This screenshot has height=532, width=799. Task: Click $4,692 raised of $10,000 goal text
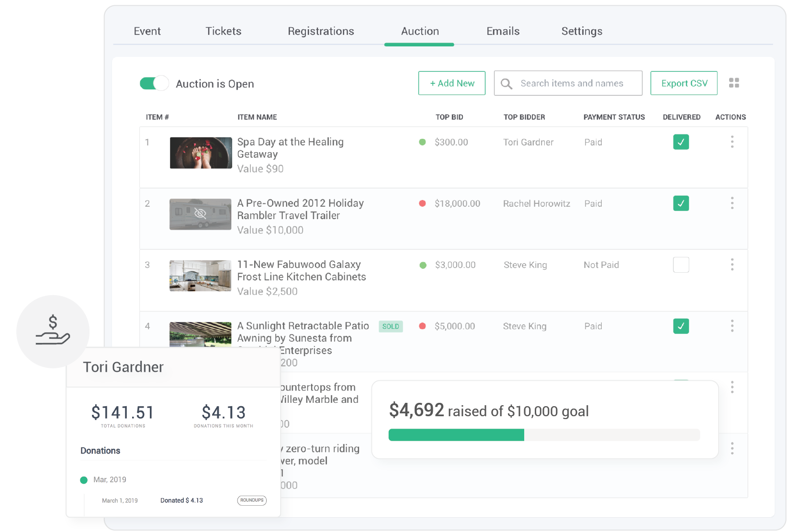tap(489, 410)
